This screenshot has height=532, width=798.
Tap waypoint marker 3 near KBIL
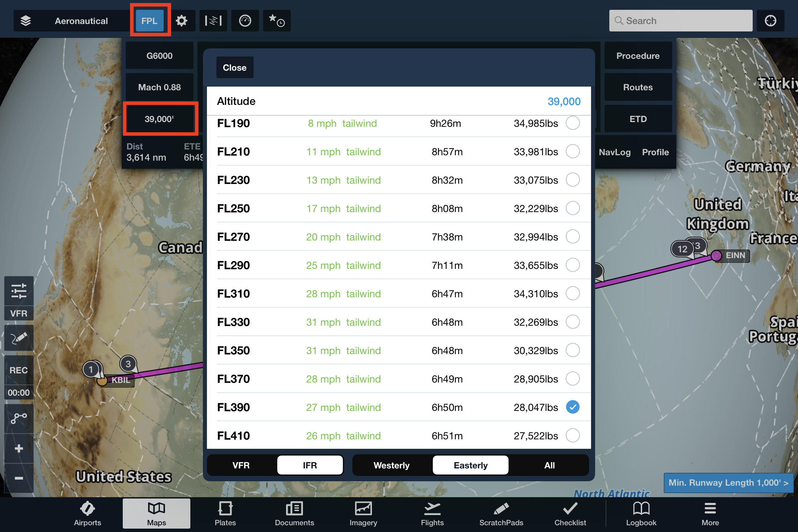pyautogui.click(x=128, y=364)
